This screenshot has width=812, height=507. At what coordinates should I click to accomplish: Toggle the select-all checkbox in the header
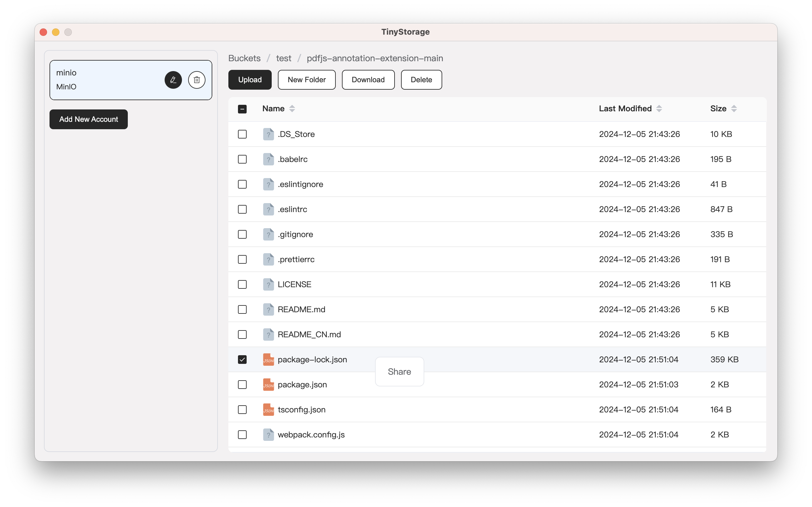242,109
